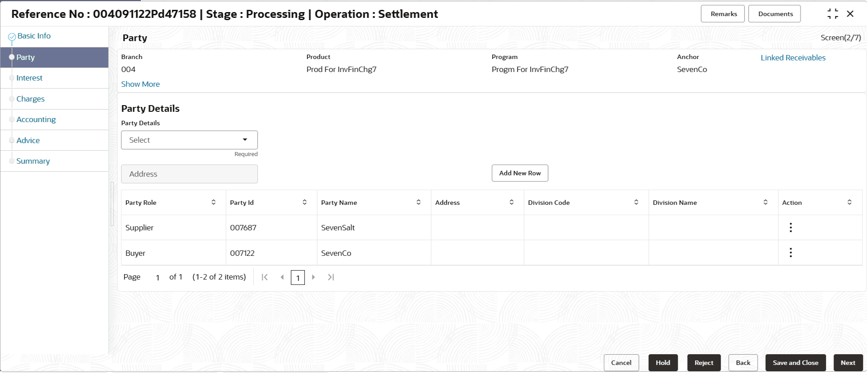The image size is (868, 373).
Task: Navigate to the Accounting step
Action: tap(36, 119)
